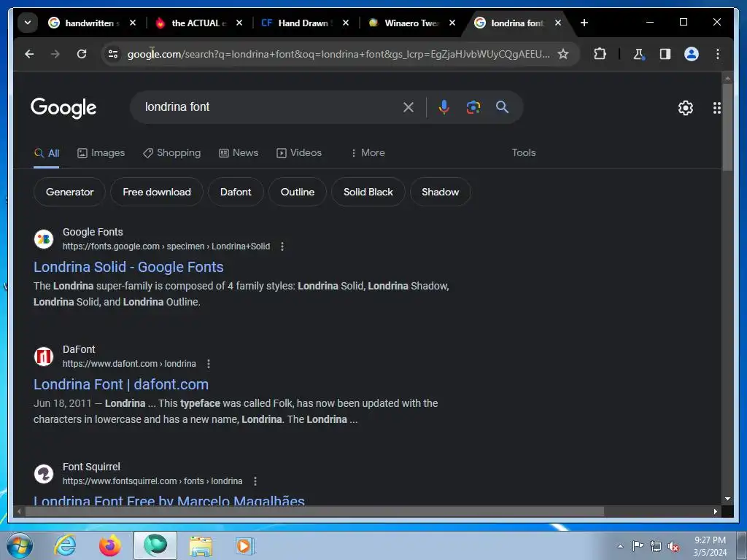
Task: Reload the current page
Action: coord(82,54)
